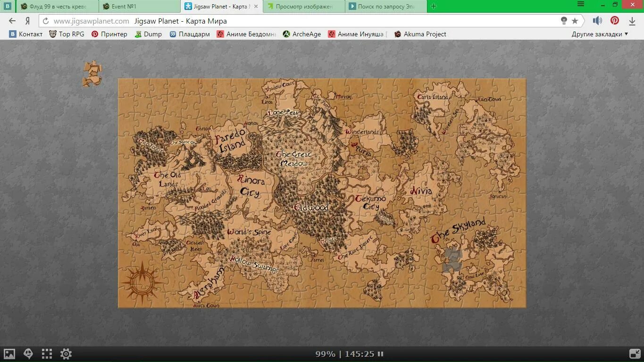Expand the Другие закладки folder

[600, 34]
